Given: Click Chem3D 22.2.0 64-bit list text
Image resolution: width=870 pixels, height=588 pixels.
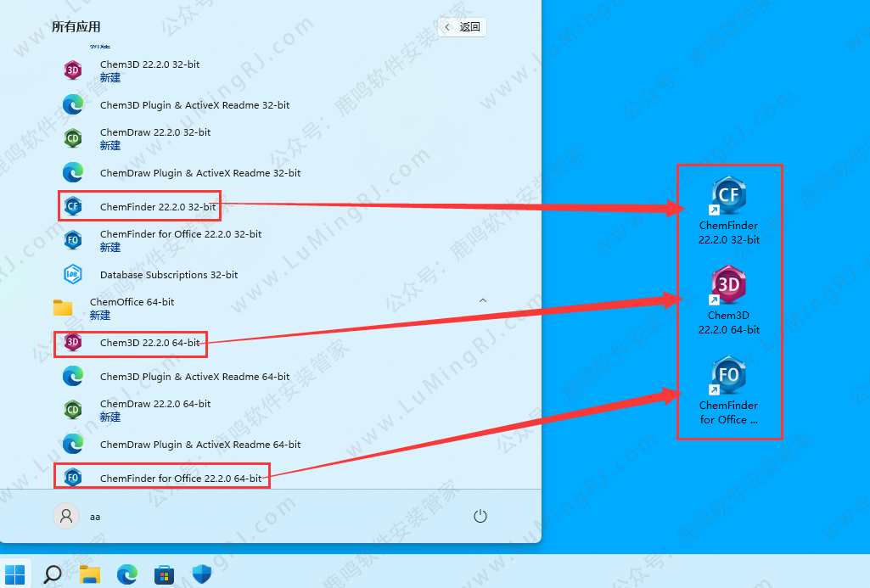Looking at the screenshot, I should click(x=149, y=342).
